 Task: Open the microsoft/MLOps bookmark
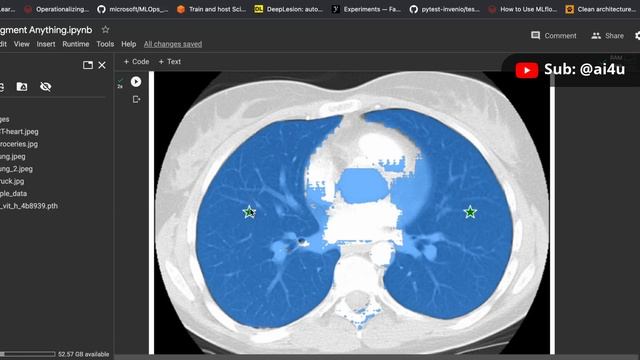point(133,9)
